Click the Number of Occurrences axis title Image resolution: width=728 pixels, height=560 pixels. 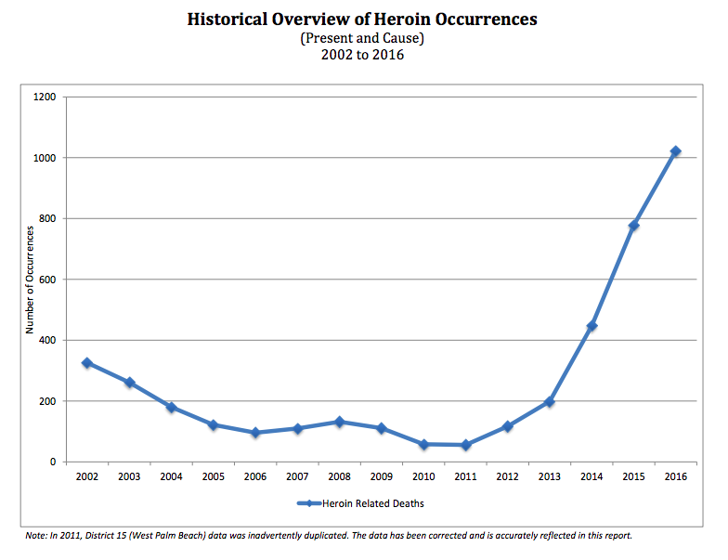pyautogui.click(x=30, y=279)
